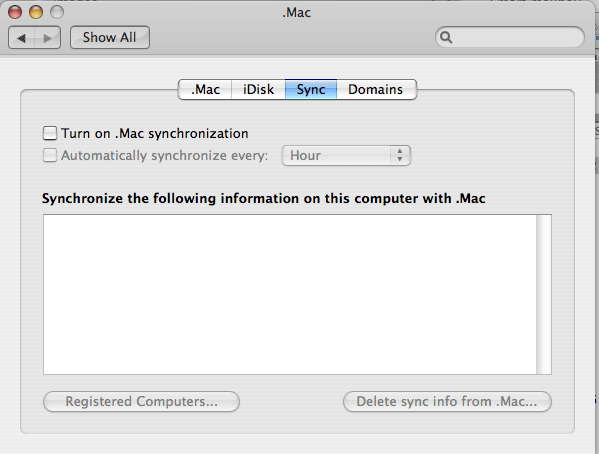Open the iDisk tab
This screenshot has width=599, height=454.
coord(258,89)
